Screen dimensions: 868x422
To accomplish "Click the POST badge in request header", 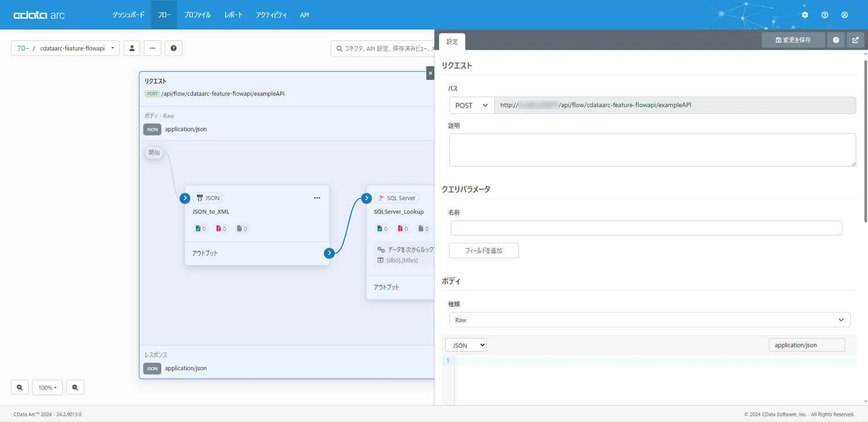I will 152,94.
